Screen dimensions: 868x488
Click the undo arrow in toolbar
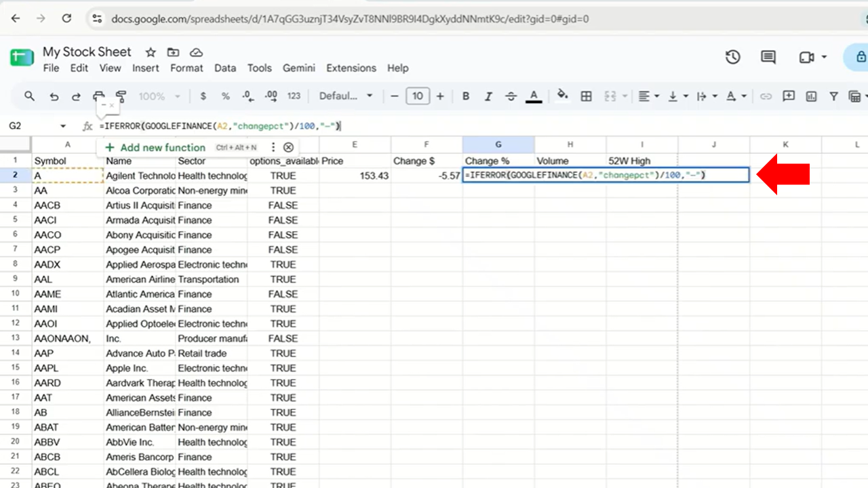point(54,96)
